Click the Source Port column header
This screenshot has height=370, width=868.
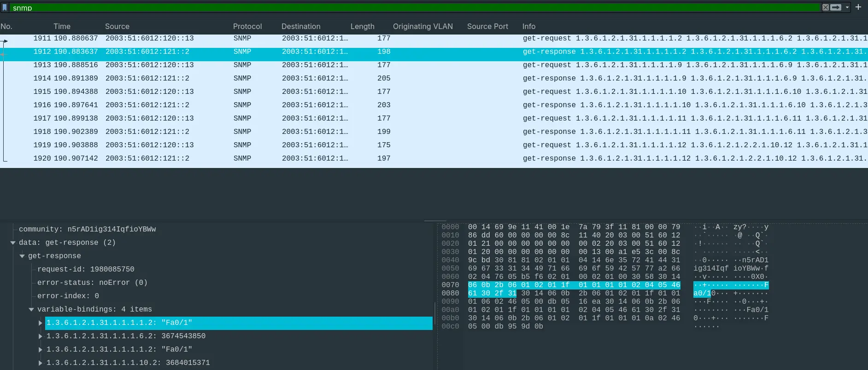[487, 26]
